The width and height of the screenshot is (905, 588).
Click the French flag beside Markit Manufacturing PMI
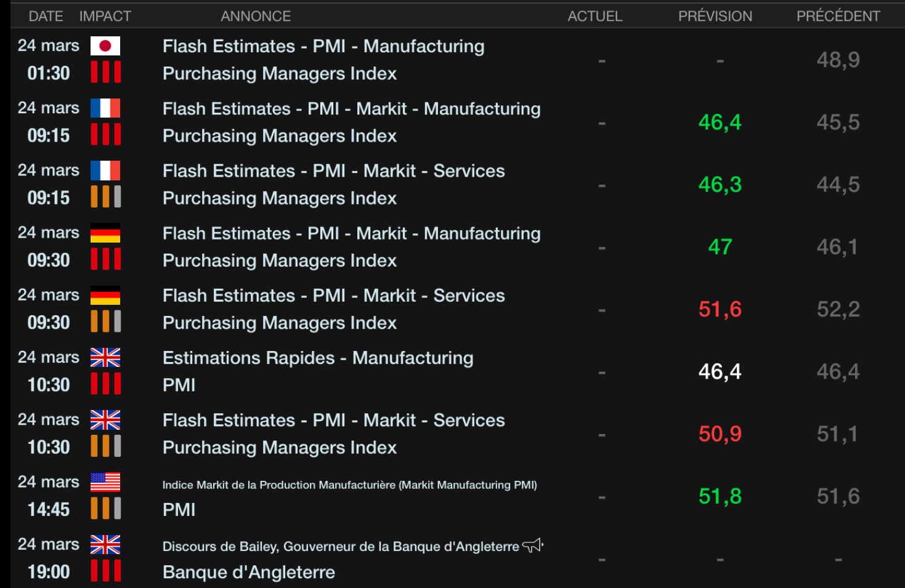(105, 108)
